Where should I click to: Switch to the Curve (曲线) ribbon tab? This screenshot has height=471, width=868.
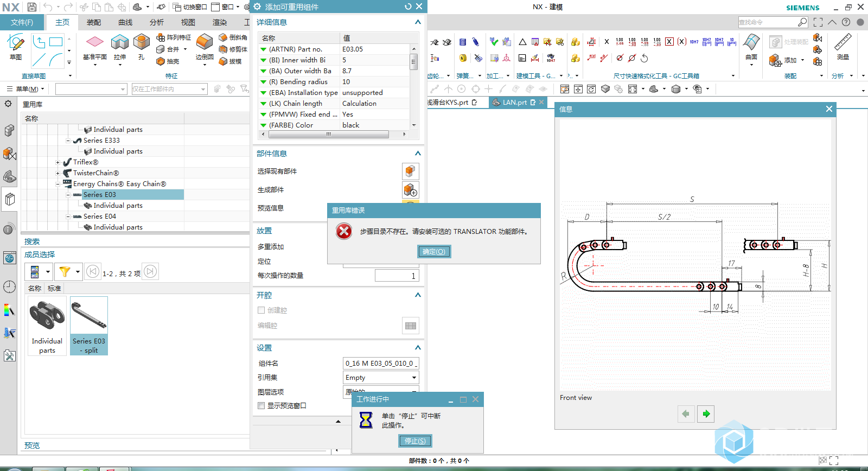pyautogui.click(x=125, y=22)
